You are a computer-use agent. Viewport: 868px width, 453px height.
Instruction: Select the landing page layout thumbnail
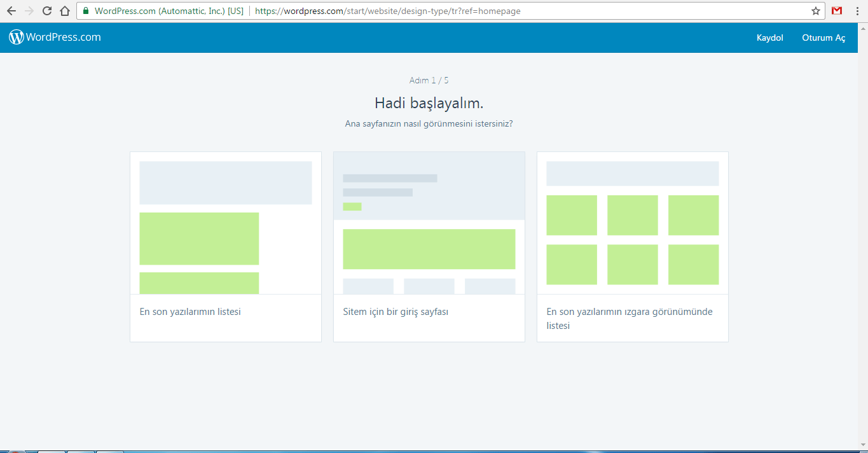point(429,223)
